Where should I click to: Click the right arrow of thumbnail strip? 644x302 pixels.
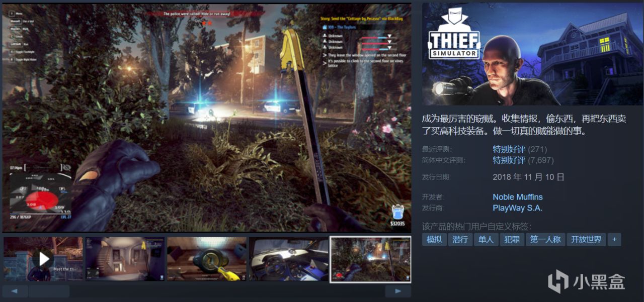(398, 291)
